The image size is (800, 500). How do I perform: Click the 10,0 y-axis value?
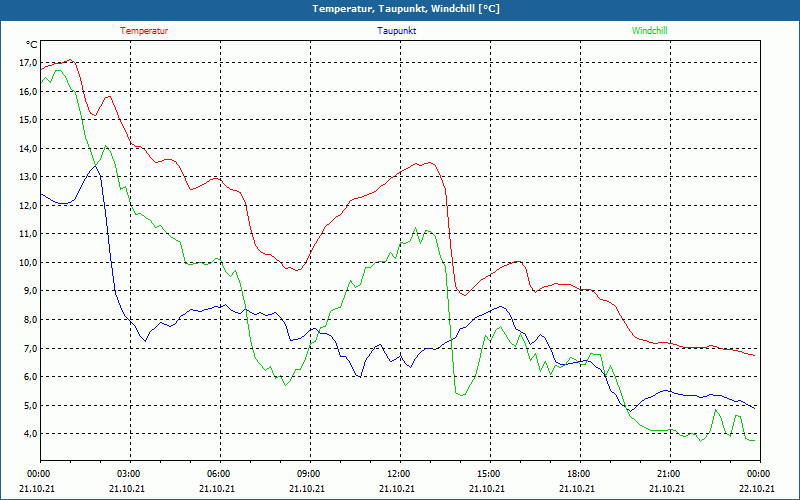(x=28, y=262)
